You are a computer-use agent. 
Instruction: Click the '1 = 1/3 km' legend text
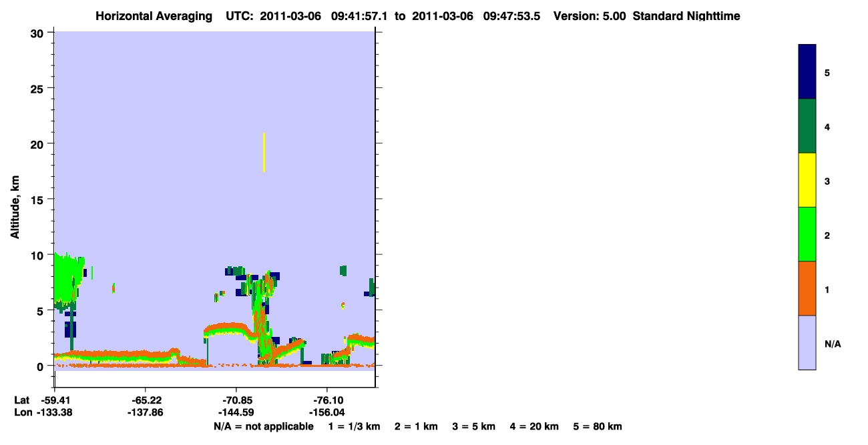(x=354, y=426)
